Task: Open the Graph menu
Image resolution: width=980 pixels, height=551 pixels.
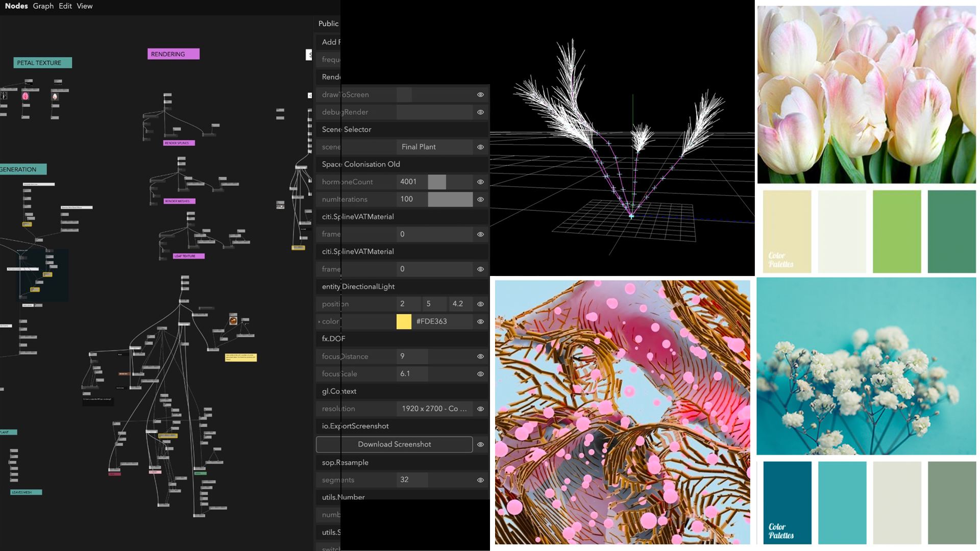Action: click(x=43, y=6)
